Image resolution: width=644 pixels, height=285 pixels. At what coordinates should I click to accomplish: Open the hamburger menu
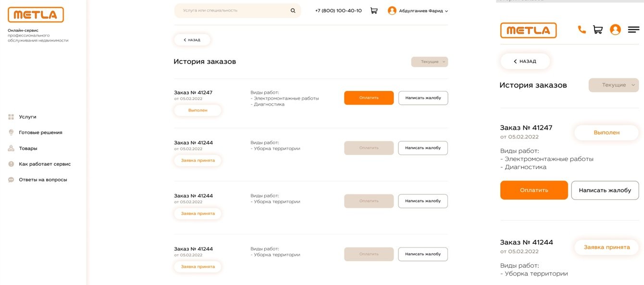[634, 29]
